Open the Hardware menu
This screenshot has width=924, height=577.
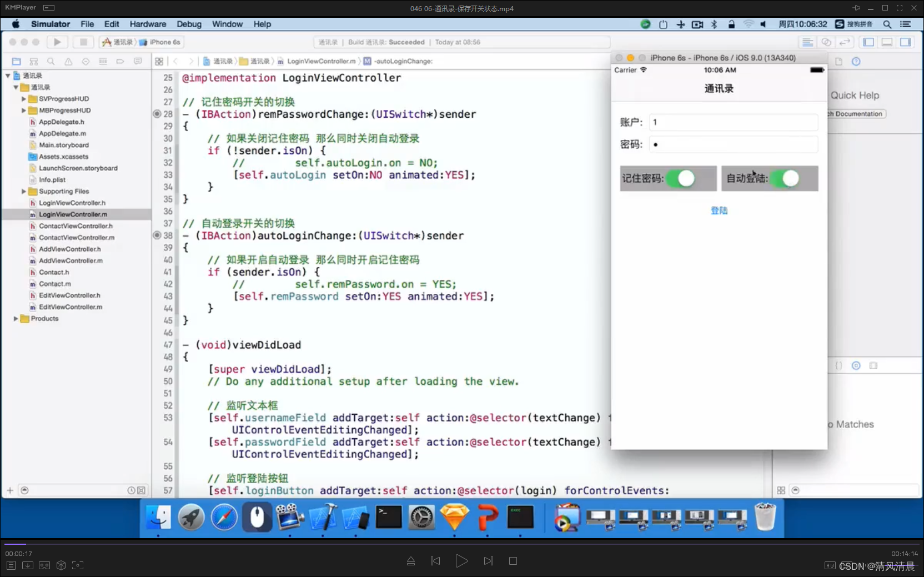click(148, 24)
